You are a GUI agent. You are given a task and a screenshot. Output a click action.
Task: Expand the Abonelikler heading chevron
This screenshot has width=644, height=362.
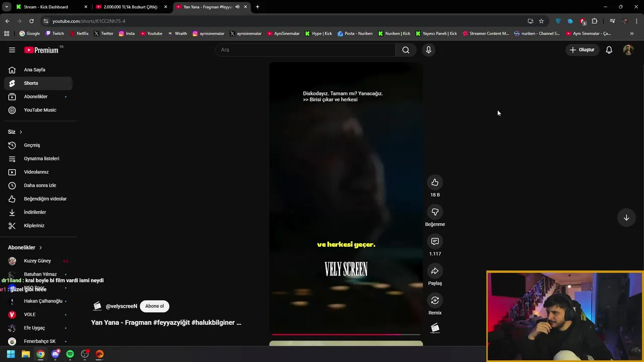[x=41, y=247]
